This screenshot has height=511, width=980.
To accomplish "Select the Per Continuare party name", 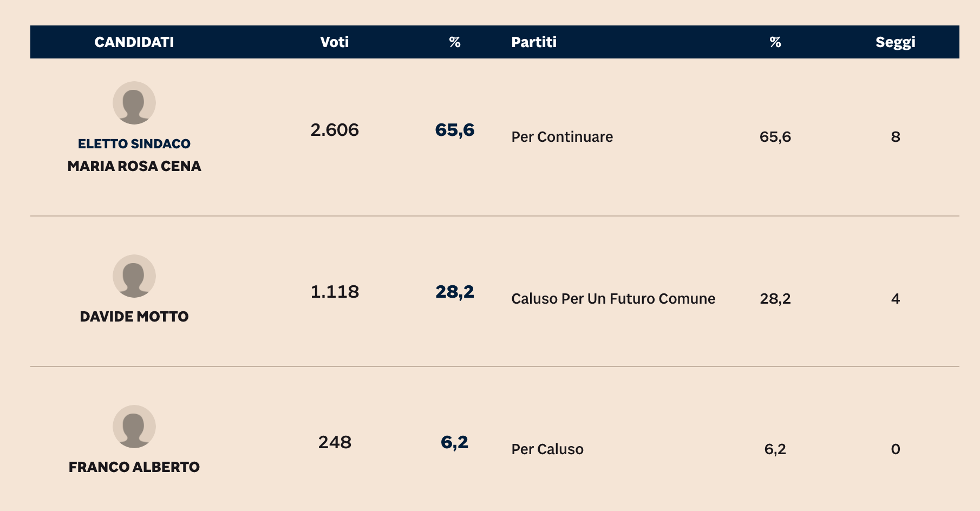I will coord(562,137).
